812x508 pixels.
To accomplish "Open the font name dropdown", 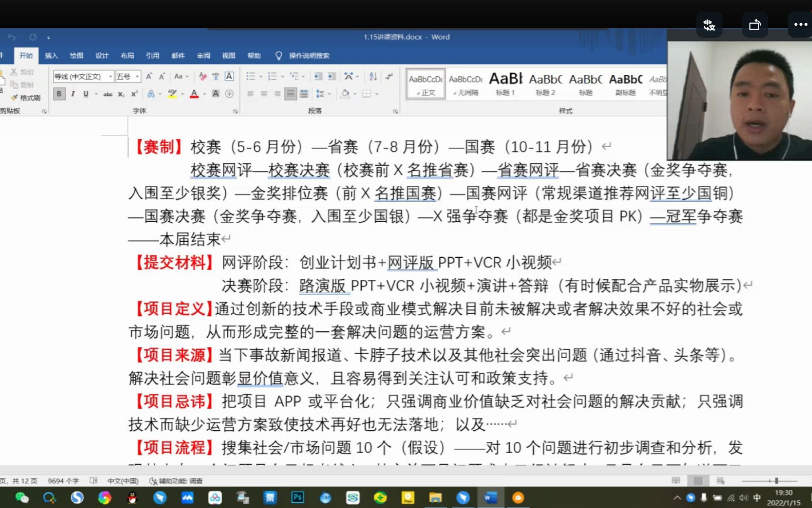I will point(110,76).
